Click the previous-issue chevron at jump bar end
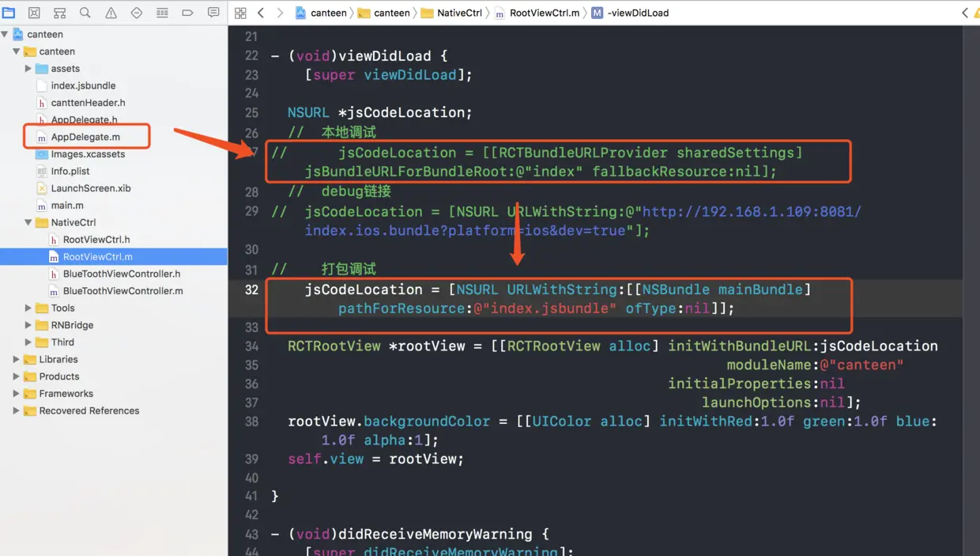The width and height of the screenshot is (980, 556). pos(965,13)
